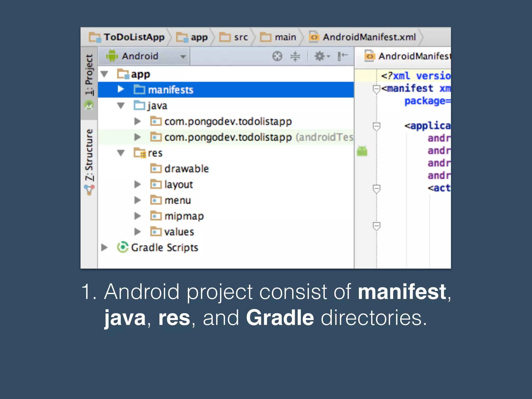The height and width of the screenshot is (399, 532).
Task: Expand the menu folder
Action: pos(137,200)
